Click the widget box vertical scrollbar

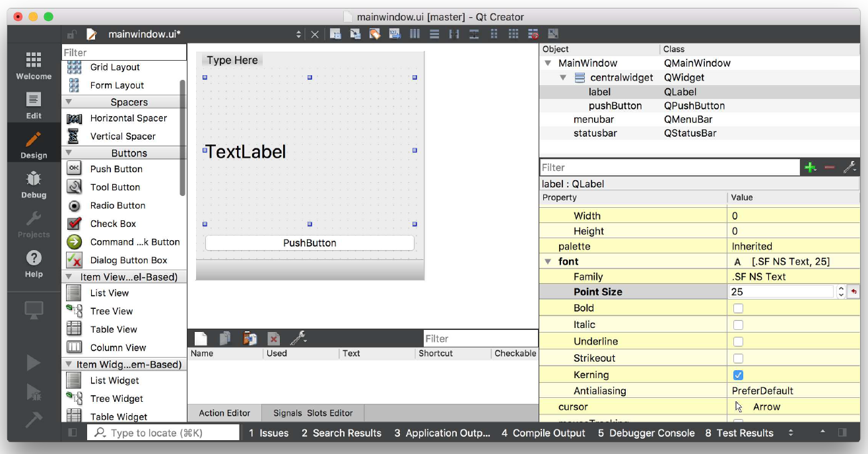(183, 137)
